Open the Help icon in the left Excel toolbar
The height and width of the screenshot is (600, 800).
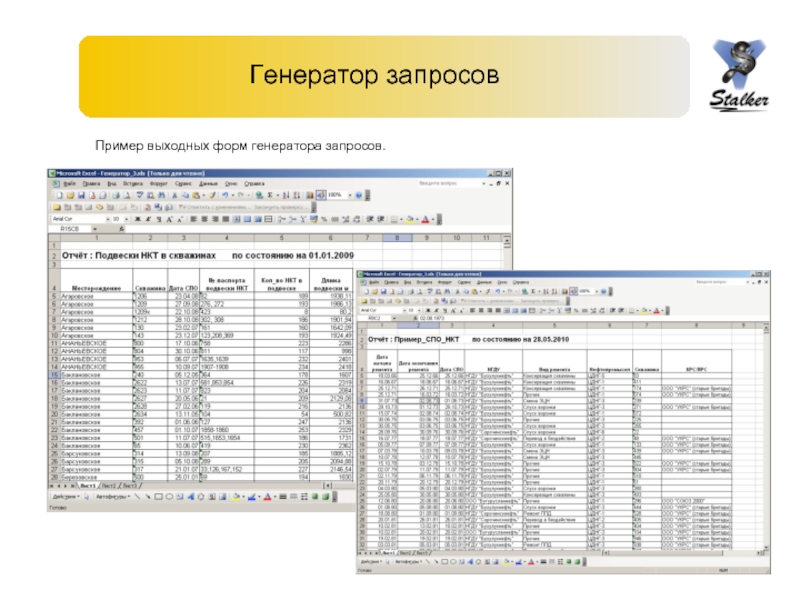358,194
